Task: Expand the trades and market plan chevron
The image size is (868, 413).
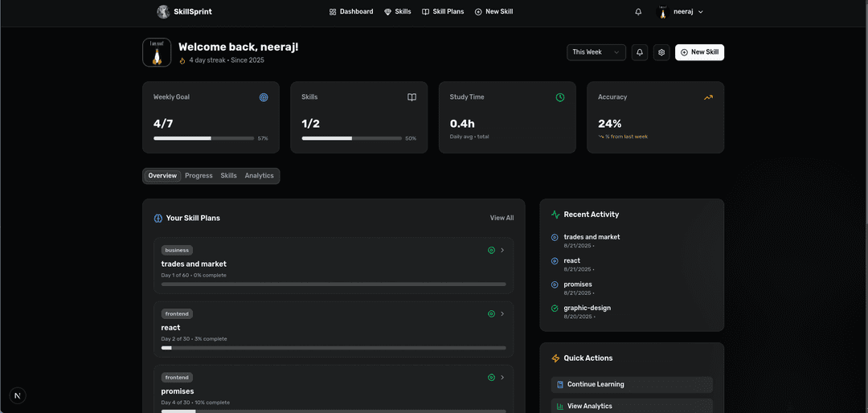Action: click(502, 250)
